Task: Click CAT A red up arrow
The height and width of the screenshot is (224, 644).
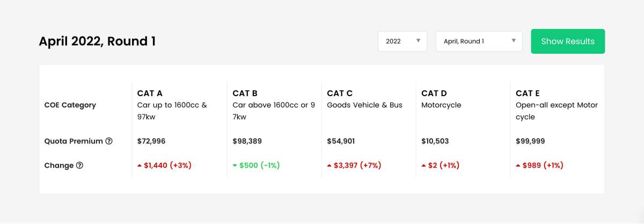Action: point(140,165)
